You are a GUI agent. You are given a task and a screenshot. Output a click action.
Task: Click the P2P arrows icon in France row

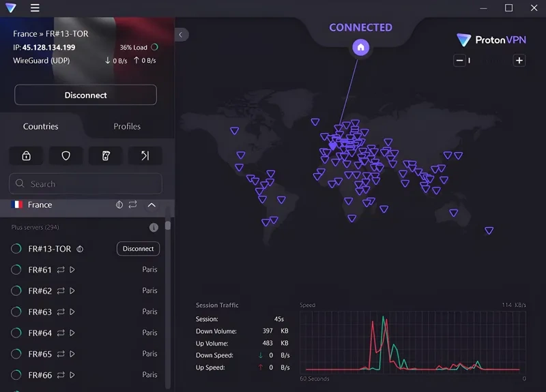pyautogui.click(x=132, y=205)
